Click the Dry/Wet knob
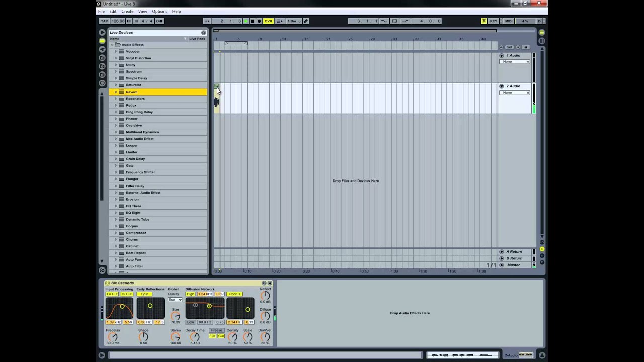644x362 pixels. pyautogui.click(x=265, y=337)
